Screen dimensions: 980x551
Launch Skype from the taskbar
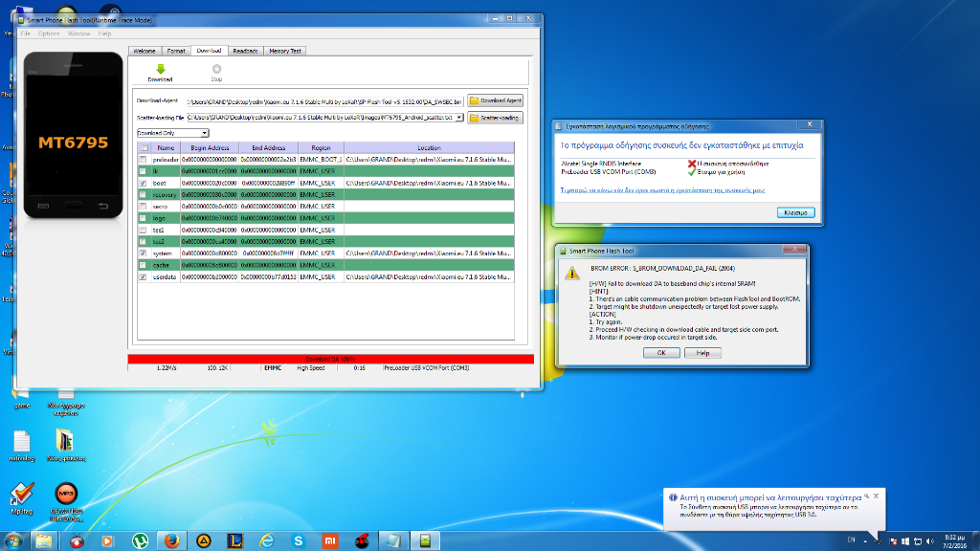pyautogui.click(x=298, y=540)
